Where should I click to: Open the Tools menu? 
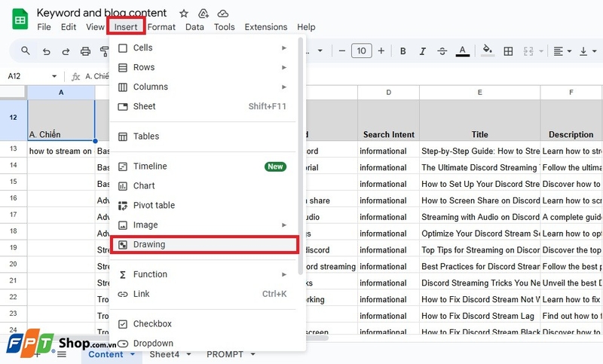[224, 27]
